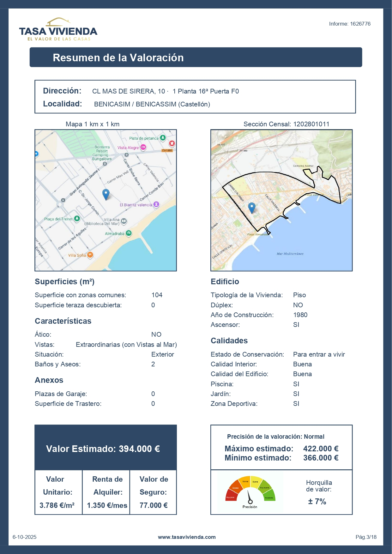392x554 pixels.
Task: Click the green Excelente gauge segment
Action: click(x=269, y=496)
